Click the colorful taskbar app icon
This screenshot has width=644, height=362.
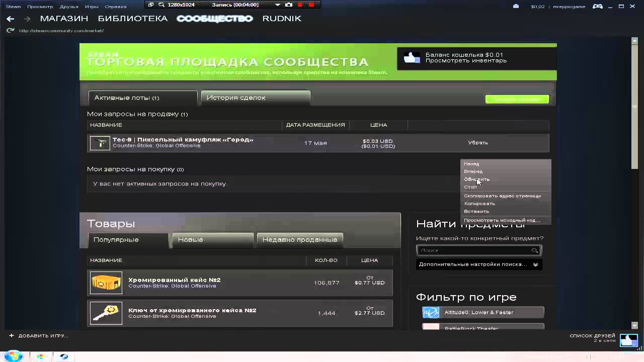41,356
